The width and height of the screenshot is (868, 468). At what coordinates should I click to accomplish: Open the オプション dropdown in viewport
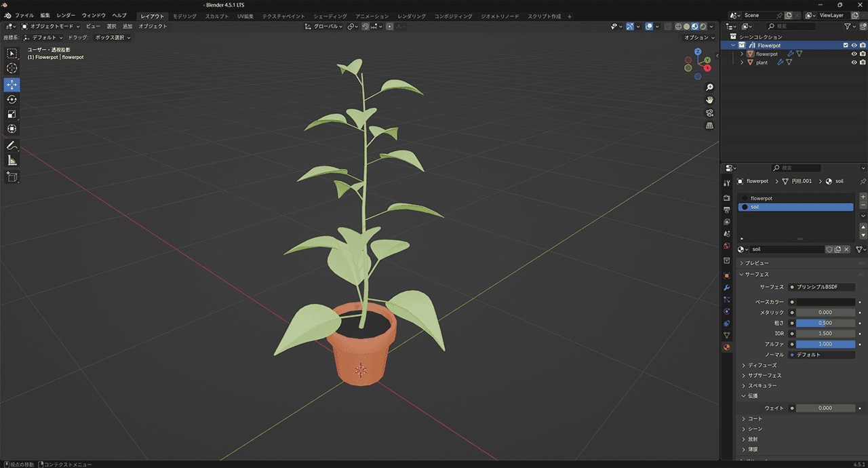click(x=698, y=38)
